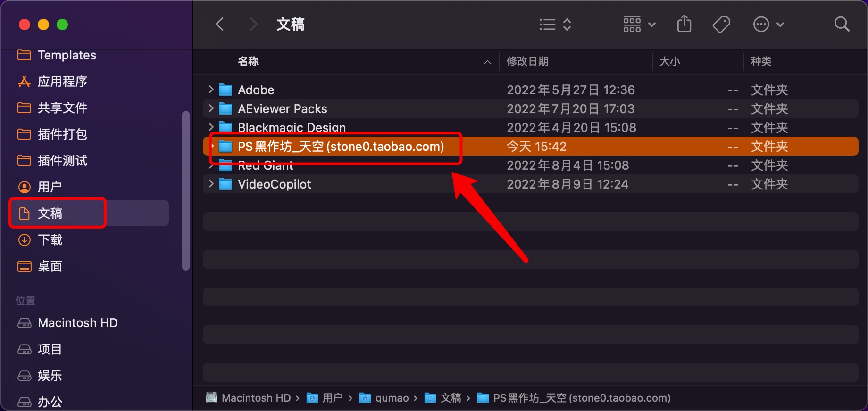Click the Adobe folder name

[256, 90]
